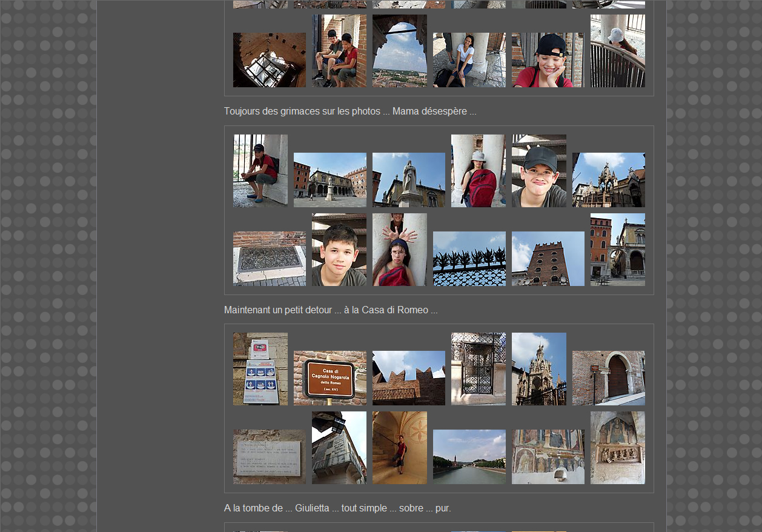View the boy in red sitting by iron gate
The image size is (762, 532).
coord(260,171)
